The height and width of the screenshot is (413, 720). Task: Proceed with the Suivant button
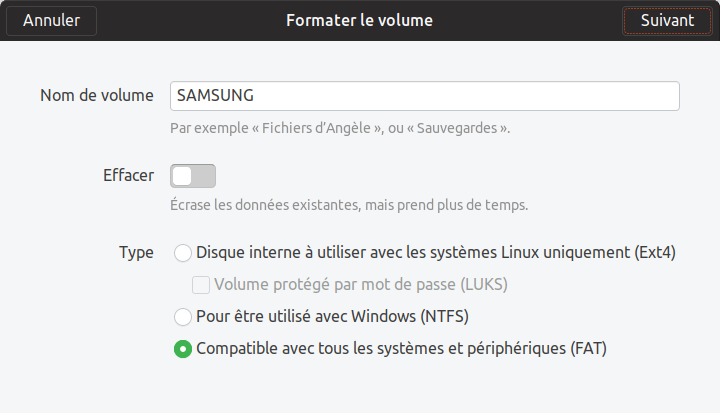pos(667,21)
